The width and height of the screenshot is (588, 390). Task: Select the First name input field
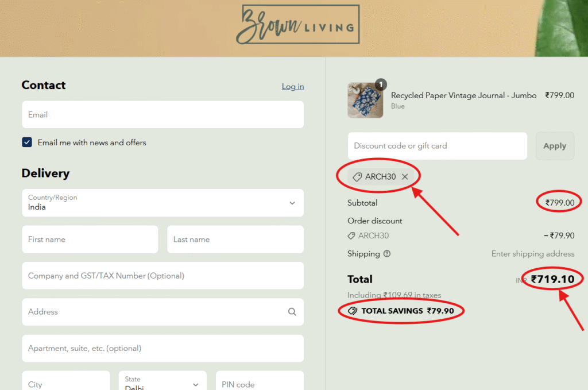90,239
